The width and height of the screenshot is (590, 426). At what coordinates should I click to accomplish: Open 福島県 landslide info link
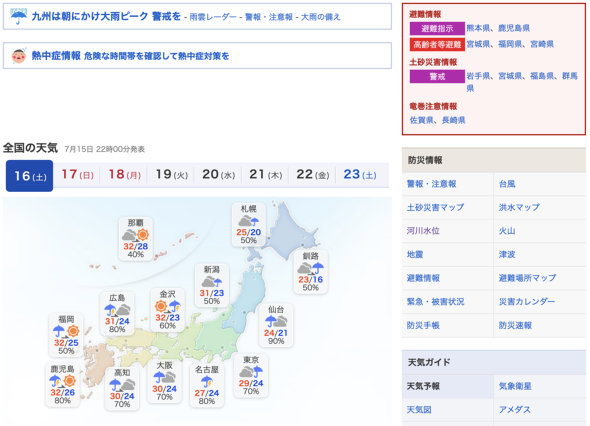coord(542,76)
